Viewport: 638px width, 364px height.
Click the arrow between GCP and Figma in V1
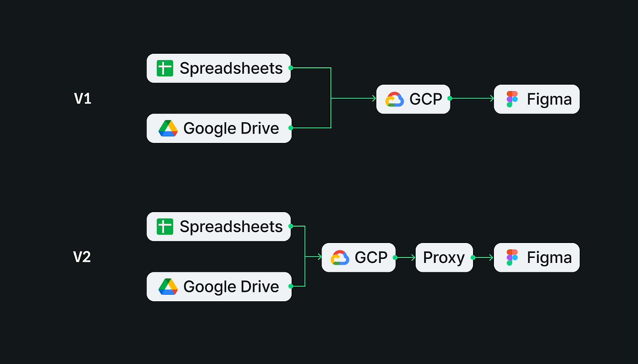[472, 99]
